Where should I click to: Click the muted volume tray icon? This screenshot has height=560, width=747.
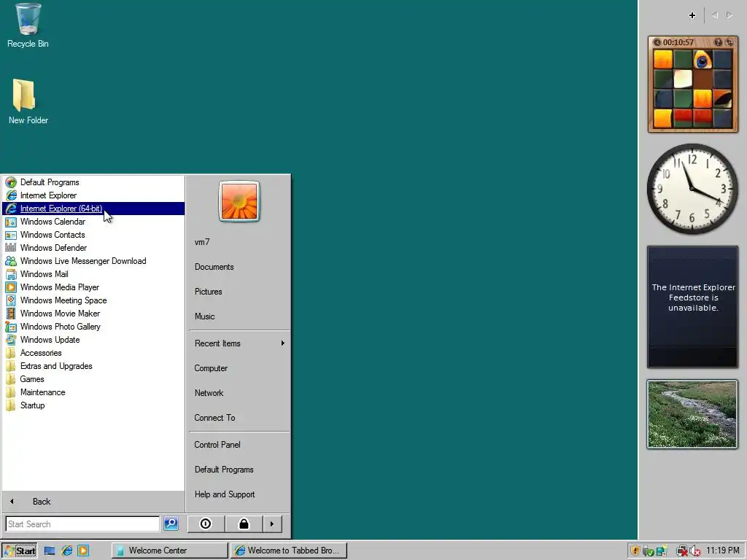694,551
